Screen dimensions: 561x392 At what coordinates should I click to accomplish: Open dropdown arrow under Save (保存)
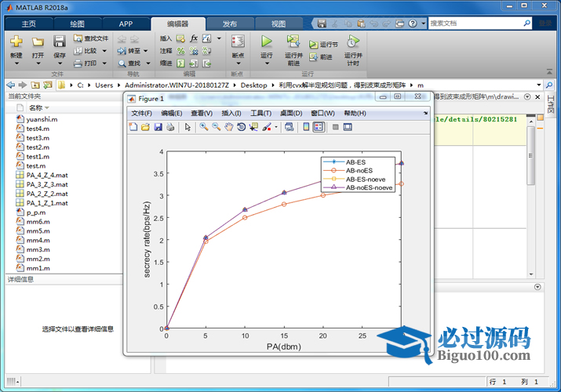coord(60,64)
